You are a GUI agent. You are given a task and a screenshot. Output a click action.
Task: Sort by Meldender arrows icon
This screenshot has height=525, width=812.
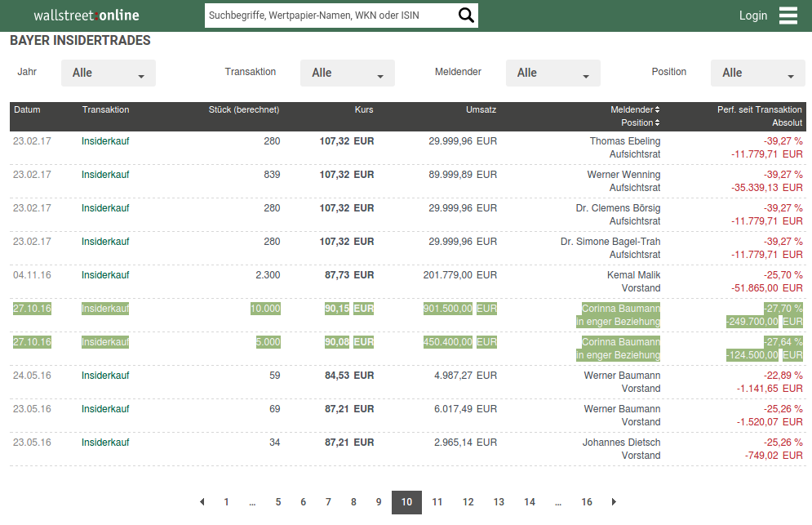pos(657,110)
